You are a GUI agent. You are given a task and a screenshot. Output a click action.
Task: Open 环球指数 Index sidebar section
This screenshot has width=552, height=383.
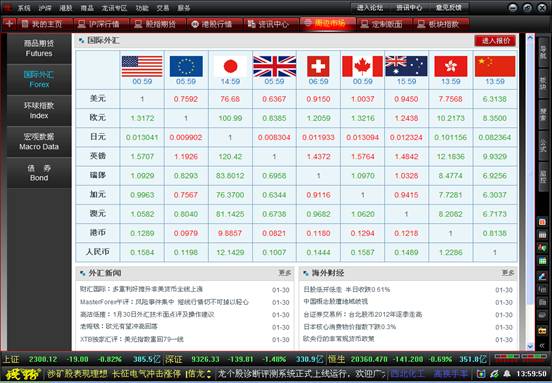tap(39, 110)
